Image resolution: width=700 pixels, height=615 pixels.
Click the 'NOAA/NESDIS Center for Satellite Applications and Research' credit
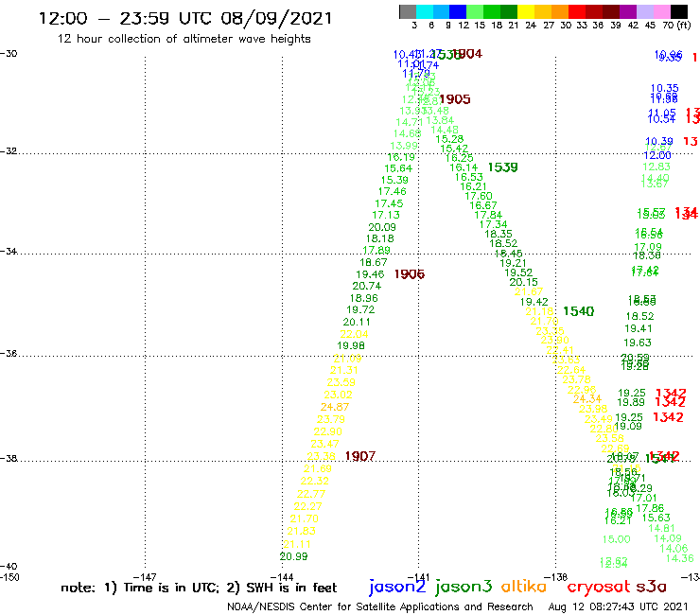[380, 606]
